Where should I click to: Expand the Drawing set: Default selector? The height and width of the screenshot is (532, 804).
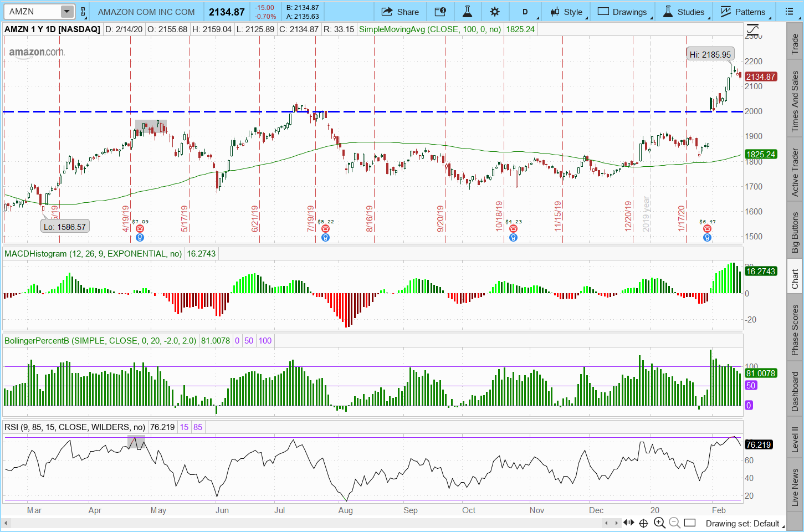click(742, 523)
